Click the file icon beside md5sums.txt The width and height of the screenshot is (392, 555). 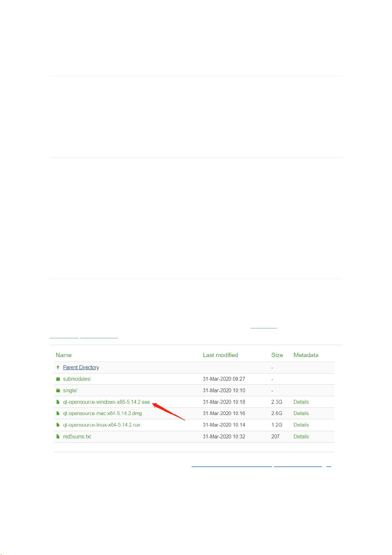(58, 437)
